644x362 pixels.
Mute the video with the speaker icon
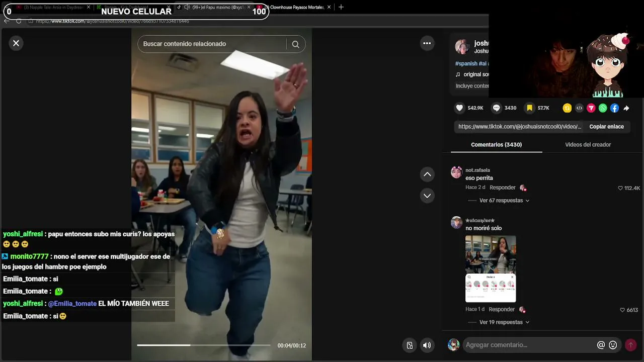[x=427, y=345]
